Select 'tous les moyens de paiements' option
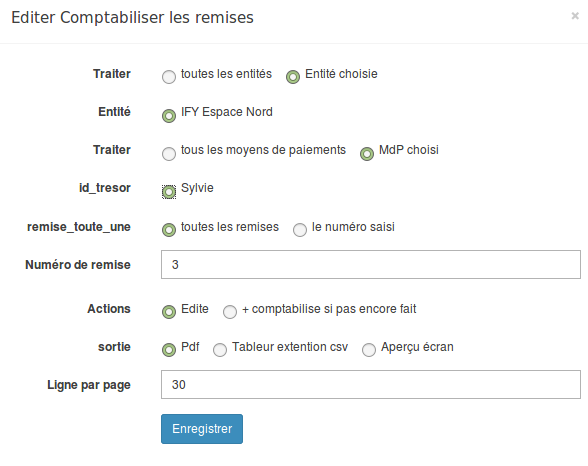Viewport: 588px width, 466px height. 169,154
